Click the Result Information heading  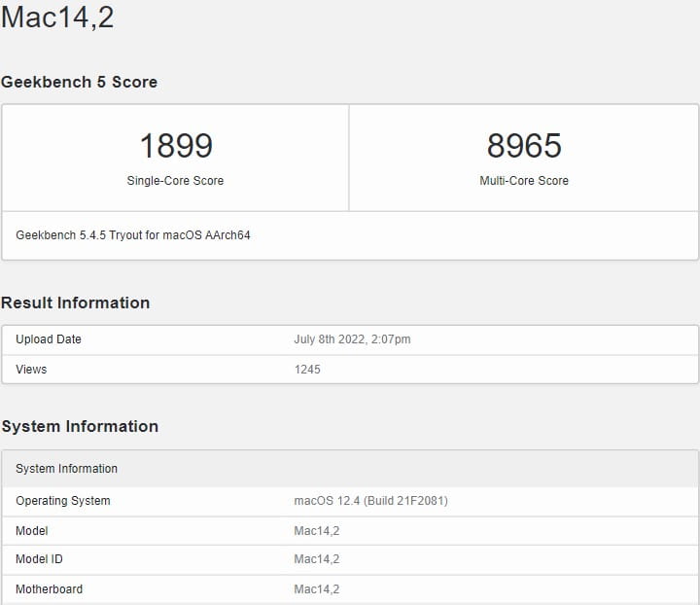(x=76, y=302)
